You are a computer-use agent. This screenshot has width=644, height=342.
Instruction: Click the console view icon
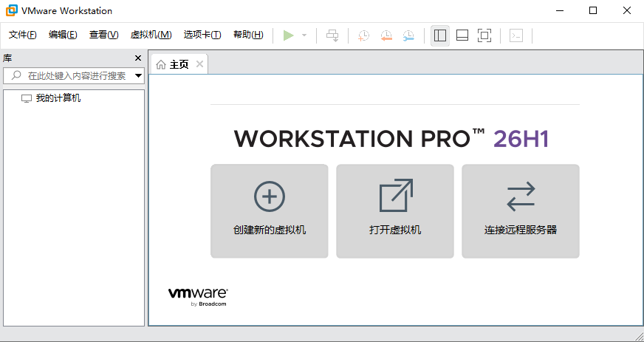[x=516, y=35]
